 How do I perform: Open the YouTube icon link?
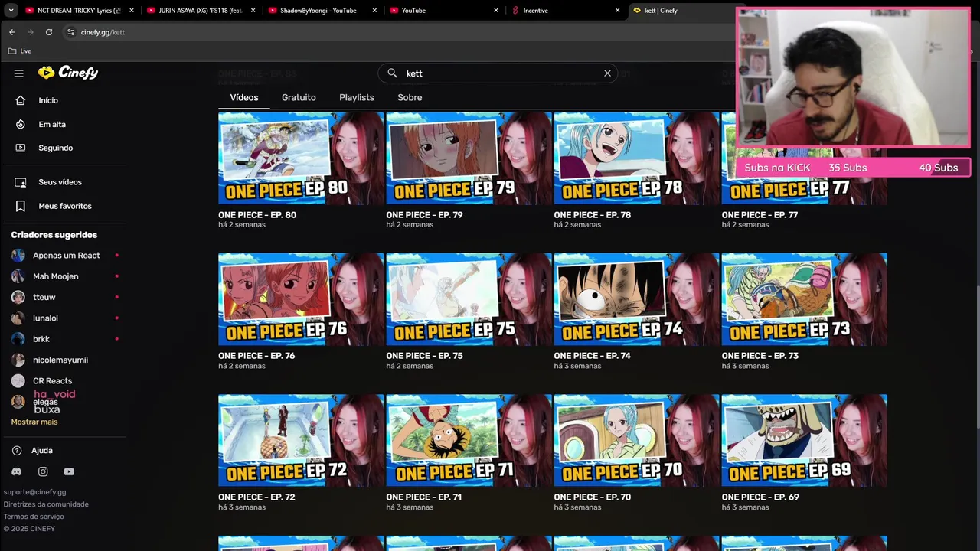click(x=69, y=472)
